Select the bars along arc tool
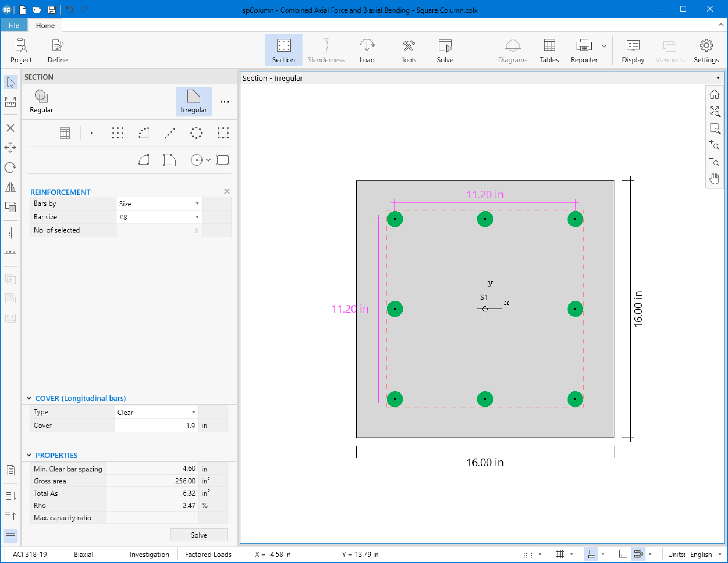728x563 pixels. tap(144, 133)
